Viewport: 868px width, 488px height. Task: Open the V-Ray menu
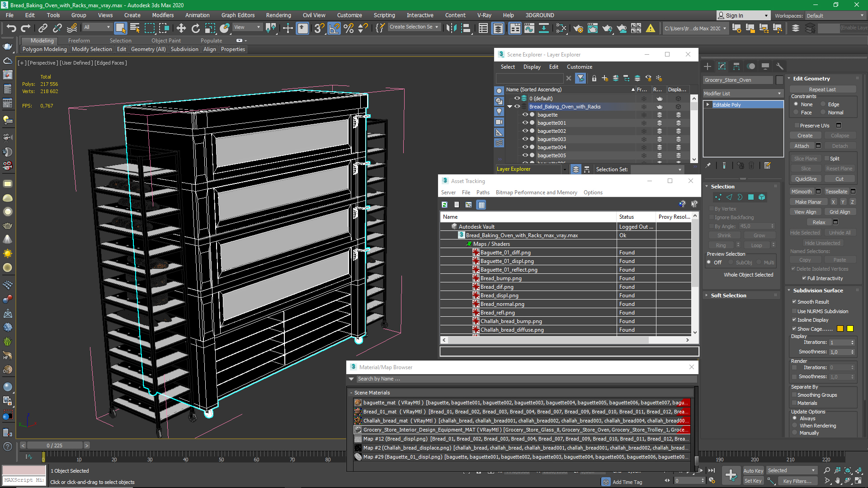(x=484, y=15)
